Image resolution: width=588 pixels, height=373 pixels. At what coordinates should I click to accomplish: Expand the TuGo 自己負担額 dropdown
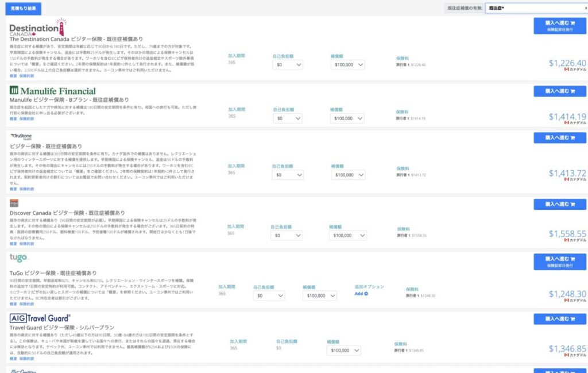269,295
